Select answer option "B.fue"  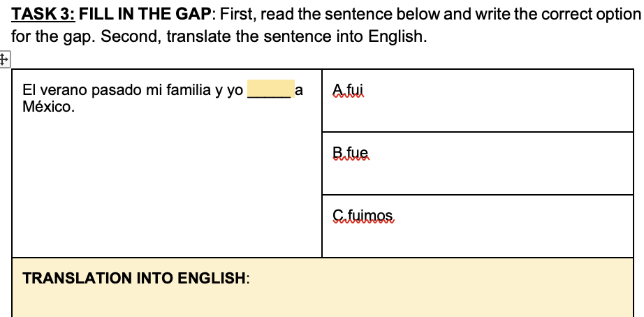[351, 154]
